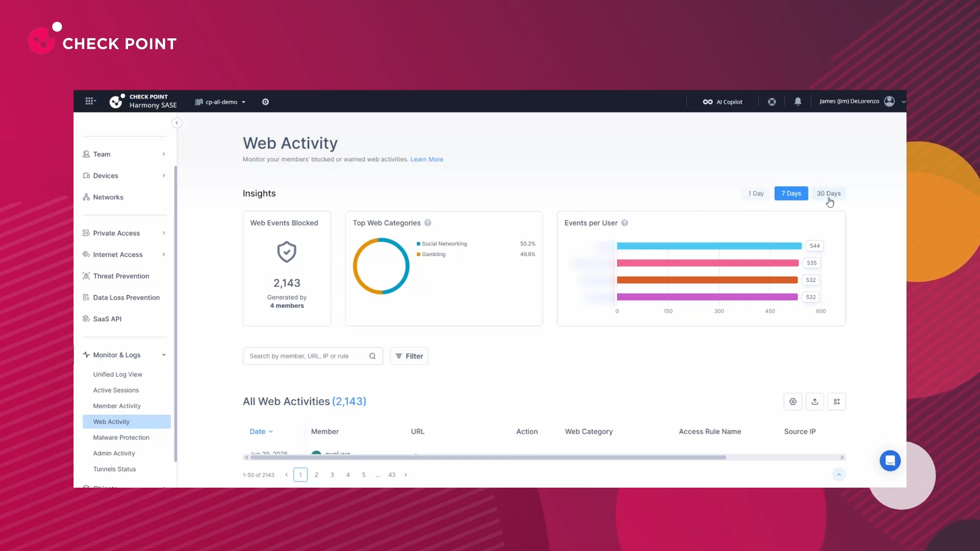The image size is (980, 551).
Task: Collapse the Monitor & Logs chevron
Action: coord(164,355)
